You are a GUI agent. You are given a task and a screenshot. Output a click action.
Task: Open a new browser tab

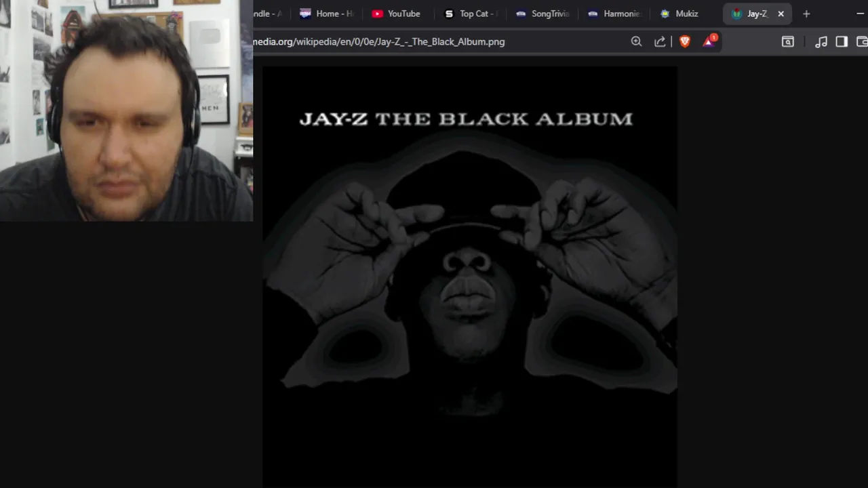[x=806, y=14]
